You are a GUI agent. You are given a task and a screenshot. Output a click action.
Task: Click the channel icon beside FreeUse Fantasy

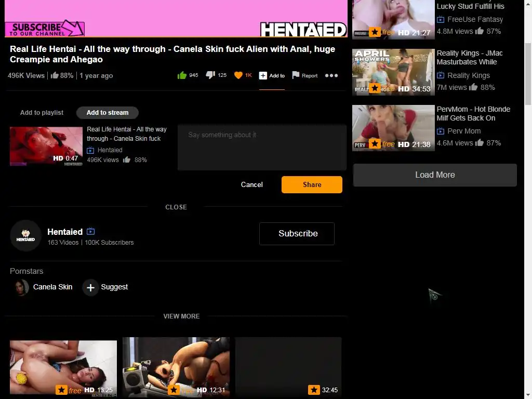441,19
